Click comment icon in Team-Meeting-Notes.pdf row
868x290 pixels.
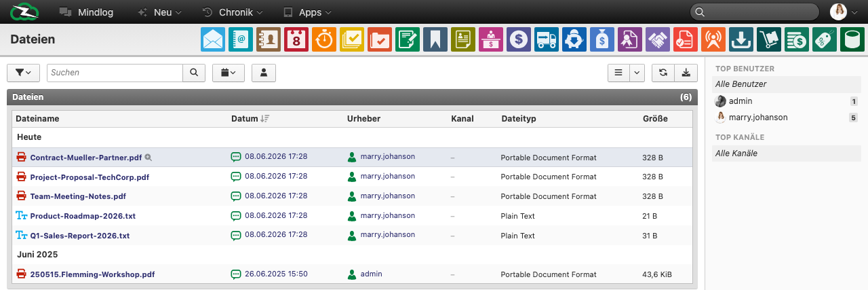pos(236,196)
